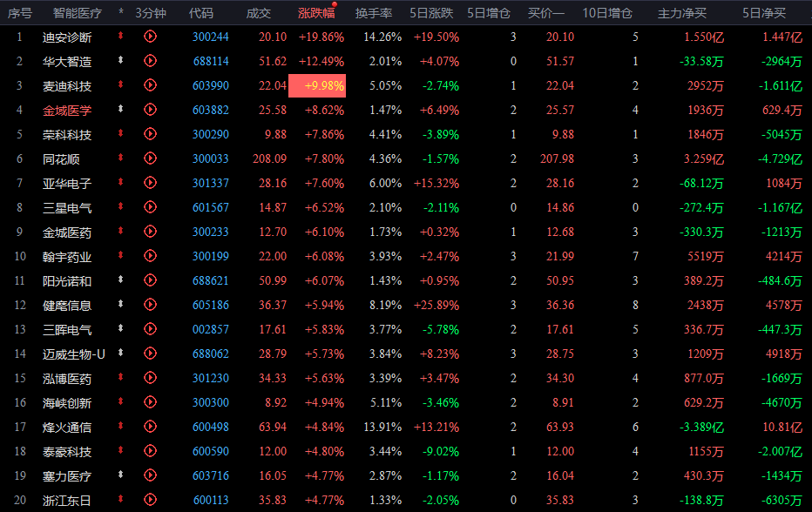
Task: Open 3-minute chart icon for 健麾信息
Action: click(150, 305)
